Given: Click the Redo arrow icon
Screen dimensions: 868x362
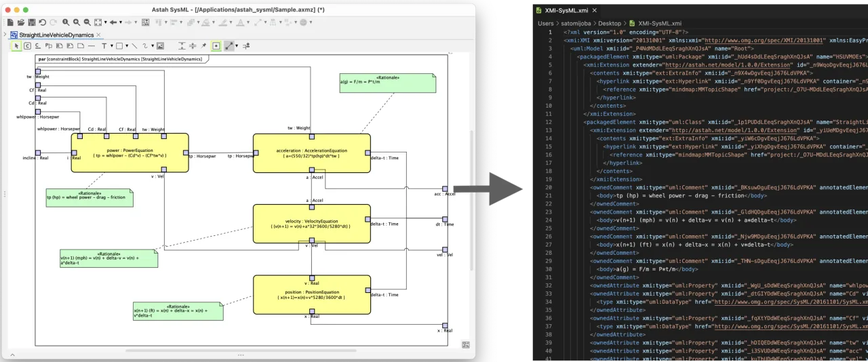Looking at the screenshot, I should [53, 22].
